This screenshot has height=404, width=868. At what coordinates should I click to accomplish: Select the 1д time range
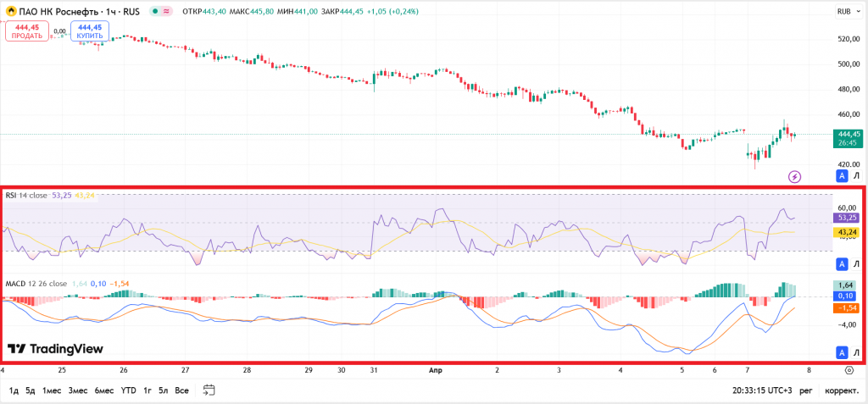(14, 390)
